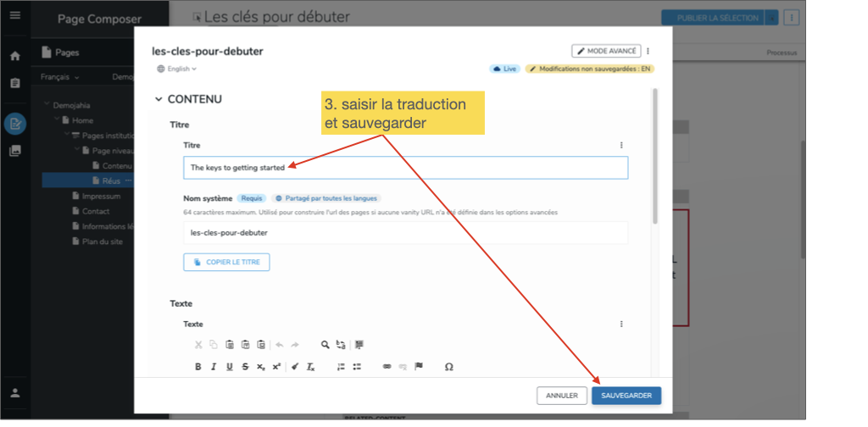Open the Français language selector
This screenshot has height=427, width=868.
pos(59,77)
